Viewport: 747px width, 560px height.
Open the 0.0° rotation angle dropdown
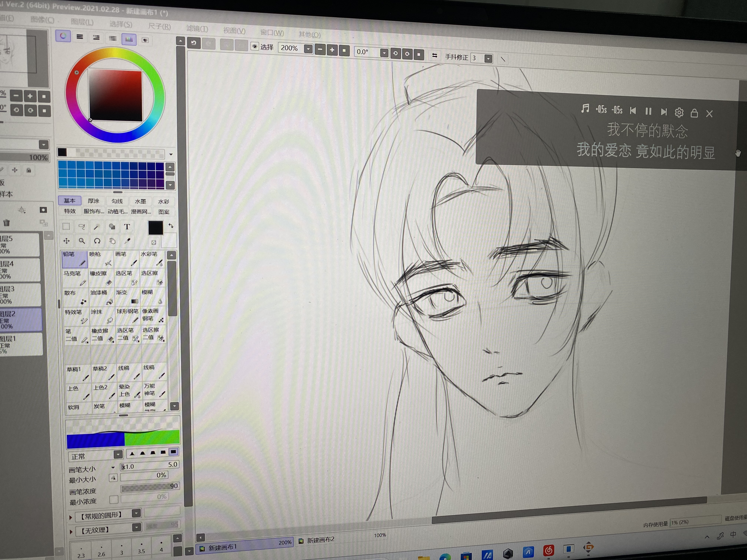point(384,53)
